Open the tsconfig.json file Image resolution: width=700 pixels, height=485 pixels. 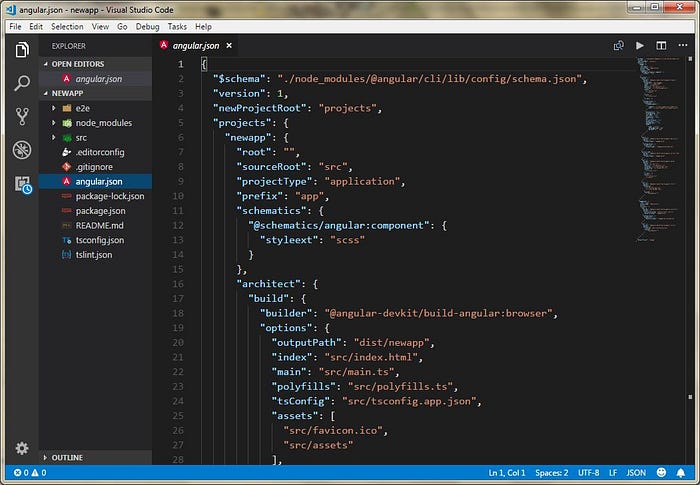tap(96, 240)
